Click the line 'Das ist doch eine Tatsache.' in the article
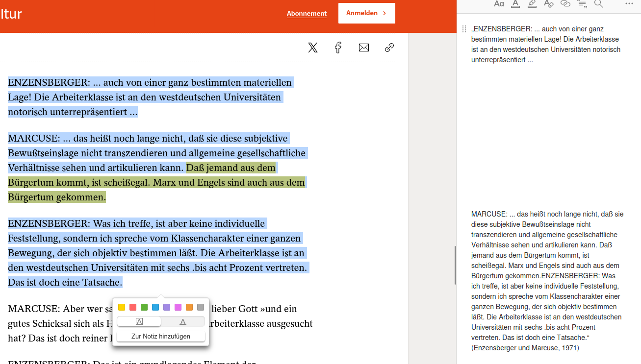Viewport: 641px width, 364px height. coord(65,282)
